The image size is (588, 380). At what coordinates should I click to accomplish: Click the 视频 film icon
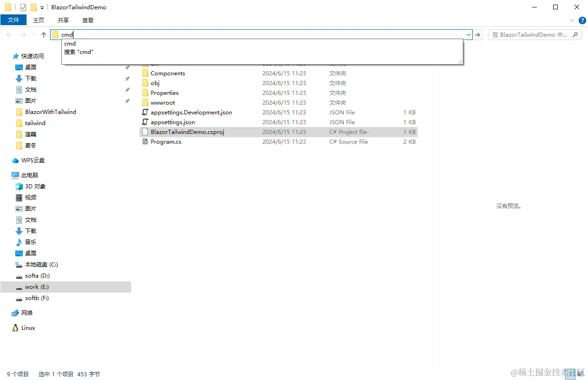click(19, 198)
